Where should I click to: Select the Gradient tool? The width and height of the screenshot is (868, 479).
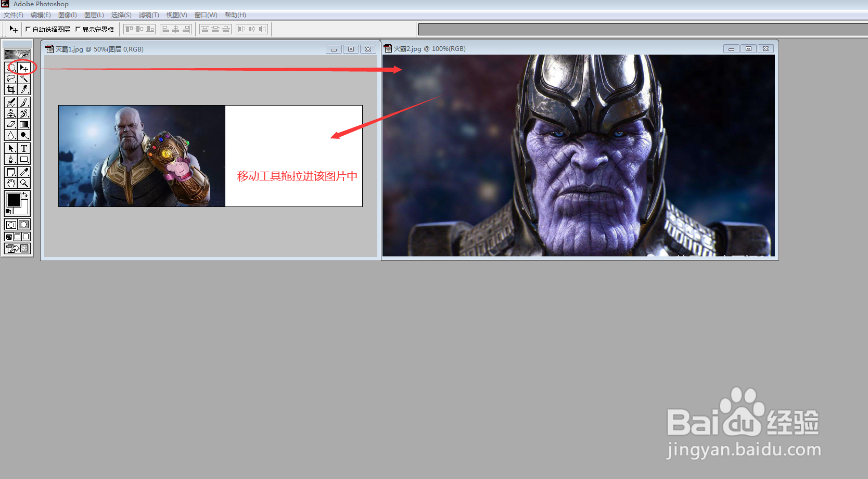[x=24, y=124]
